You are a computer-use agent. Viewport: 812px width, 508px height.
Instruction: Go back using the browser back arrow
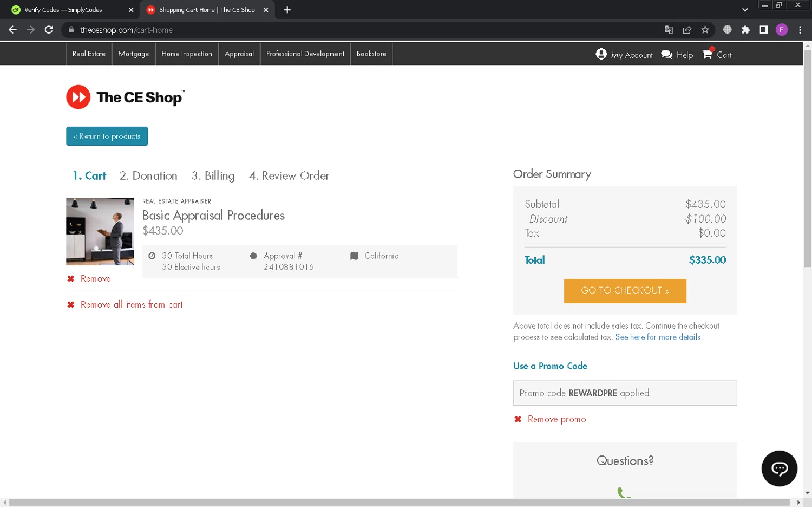[x=12, y=30]
